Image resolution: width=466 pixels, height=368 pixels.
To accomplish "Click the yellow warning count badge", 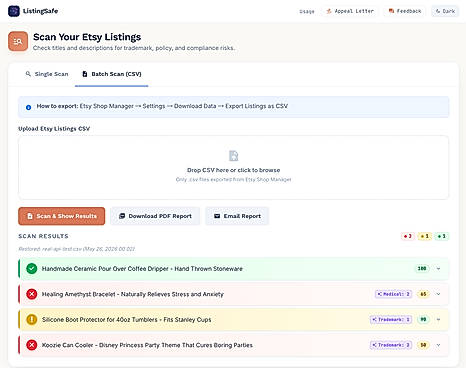I will pos(425,236).
